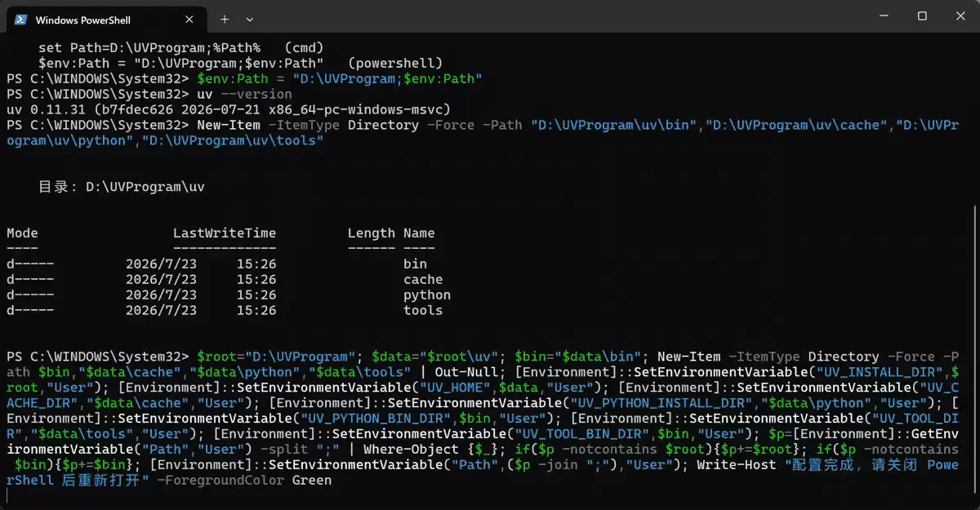The height and width of the screenshot is (510, 980).
Task: Click the 'LastWriteTime' column header
Action: 225,233
